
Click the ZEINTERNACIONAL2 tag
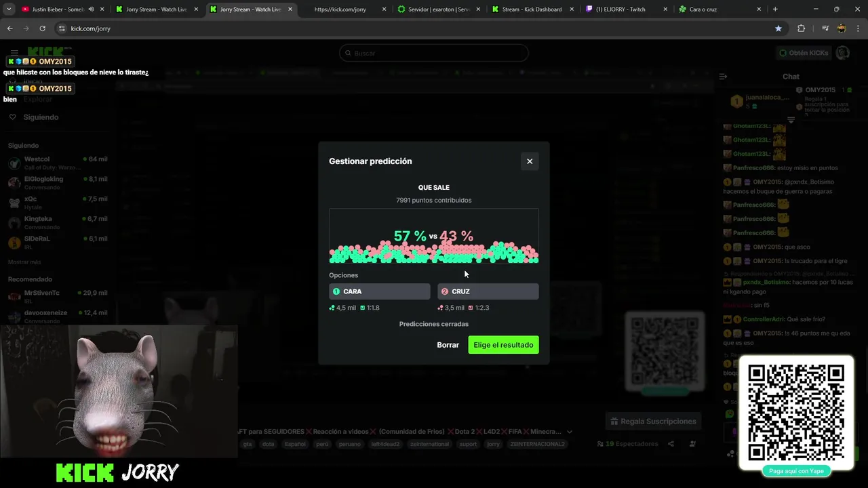[x=537, y=444]
